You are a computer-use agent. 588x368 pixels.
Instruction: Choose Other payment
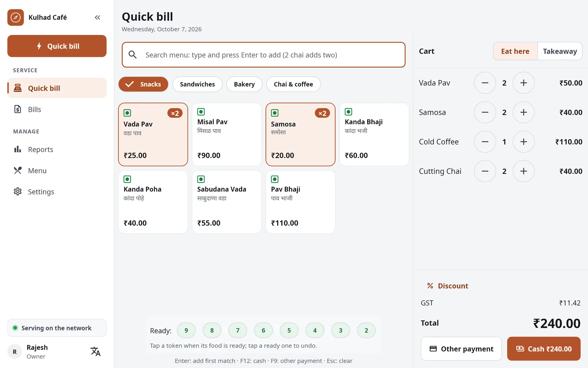point(461,349)
